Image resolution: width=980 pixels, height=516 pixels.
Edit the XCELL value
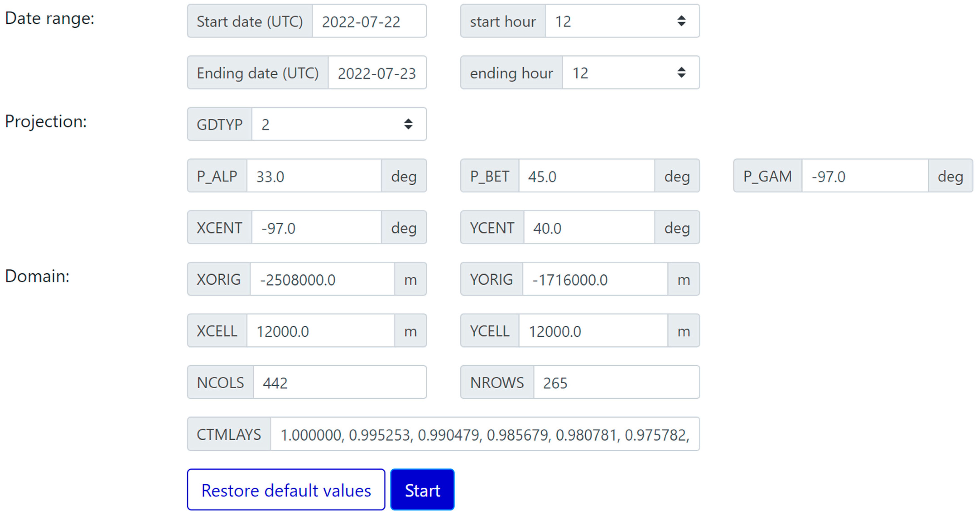pyautogui.click(x=320, y=331)
